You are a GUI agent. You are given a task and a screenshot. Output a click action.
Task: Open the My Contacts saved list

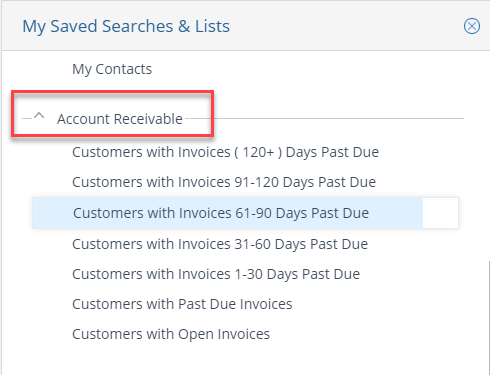(x=112, y=69)
